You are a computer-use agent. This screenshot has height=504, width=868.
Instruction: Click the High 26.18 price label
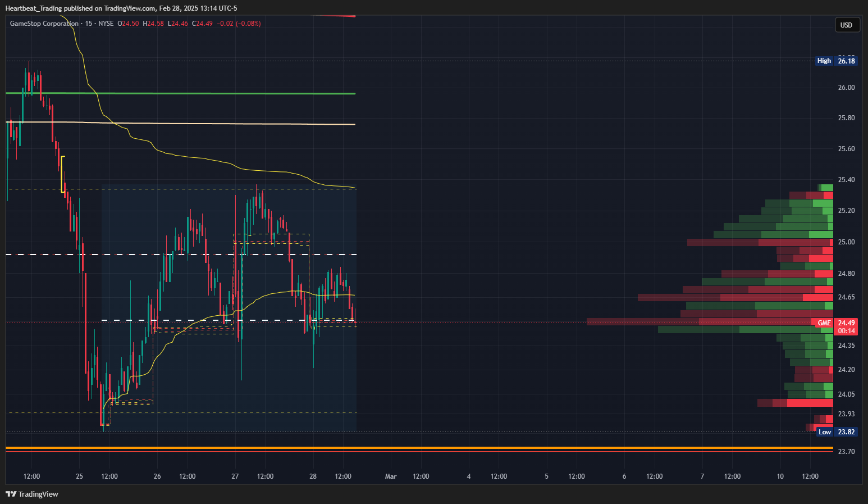click(836, 61)
